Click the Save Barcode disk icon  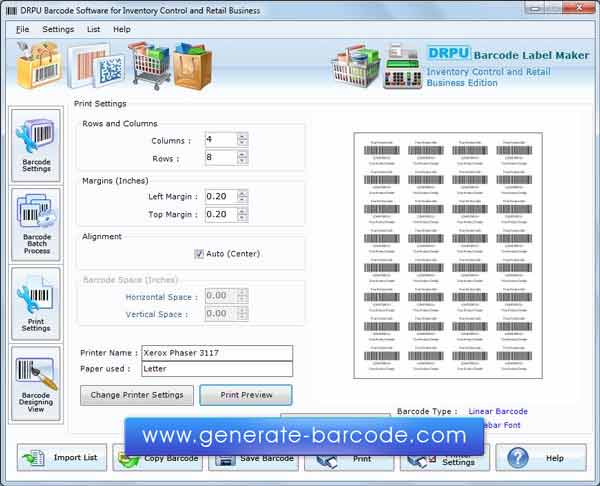click(225, 461)
